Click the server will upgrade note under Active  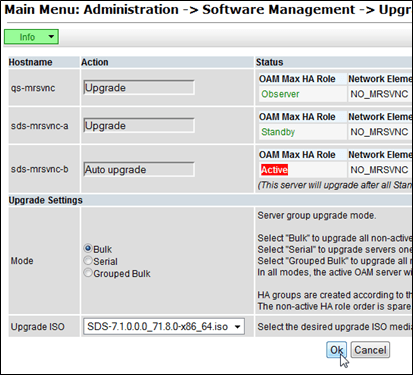335,185
